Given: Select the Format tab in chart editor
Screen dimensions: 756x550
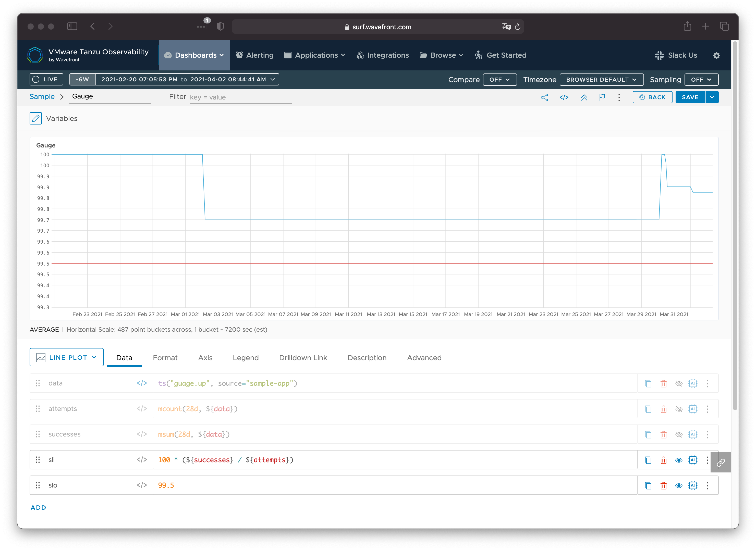Looking at the screenshot, I should pos(165,357).
